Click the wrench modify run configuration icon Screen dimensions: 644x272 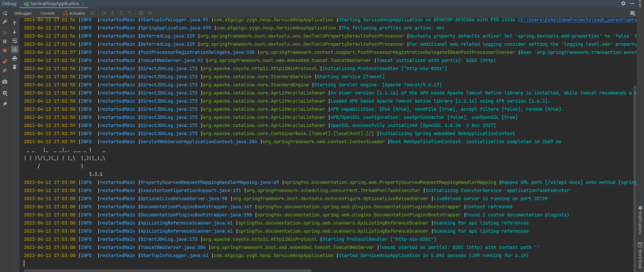click(x=5, y=22)
